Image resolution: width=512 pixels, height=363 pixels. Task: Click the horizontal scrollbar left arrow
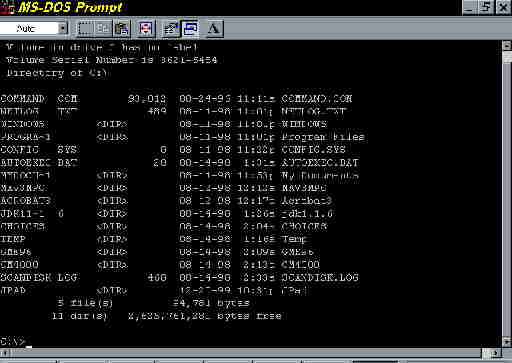click(5, 353)
